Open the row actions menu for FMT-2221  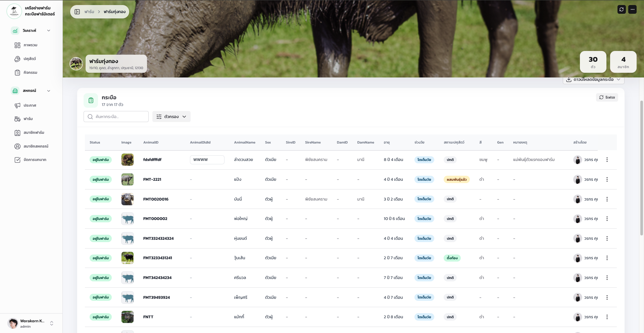pos(607,179)
